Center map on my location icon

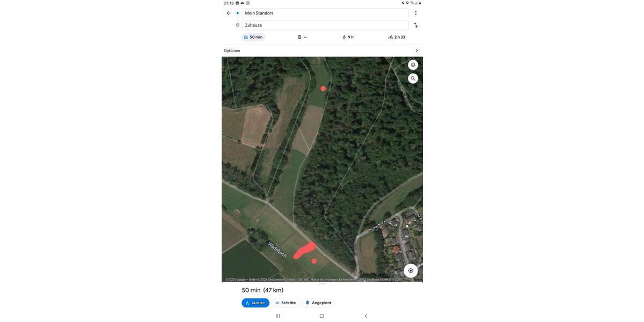tap(411, 270)
